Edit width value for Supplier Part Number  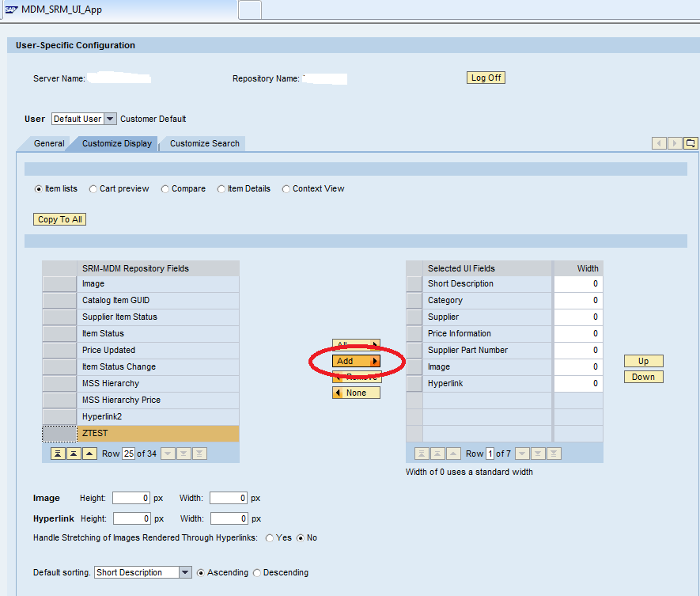tap(578, 351)
